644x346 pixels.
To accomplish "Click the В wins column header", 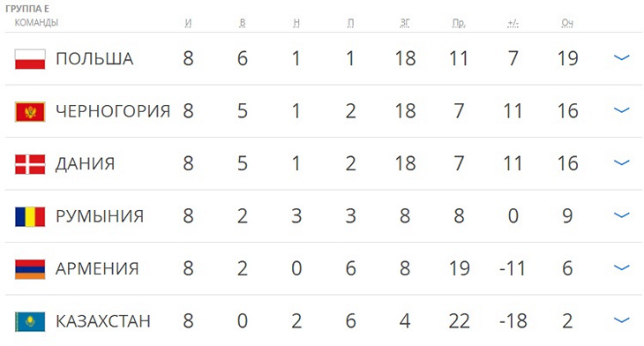I will 243,23.
